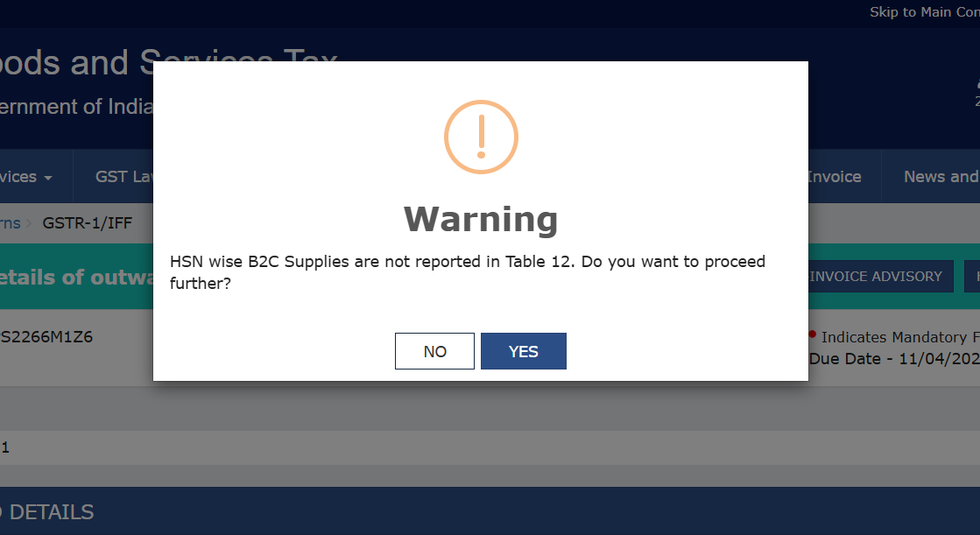Open the News and Updates menu
Image resolution: width=980 pixels, height=535 pixels.
[x=941, y=177]
